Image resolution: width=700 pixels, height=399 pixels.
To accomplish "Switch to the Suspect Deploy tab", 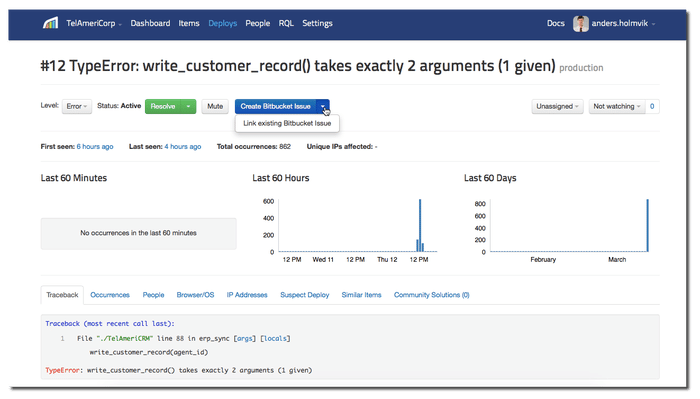I will [304, 295].
